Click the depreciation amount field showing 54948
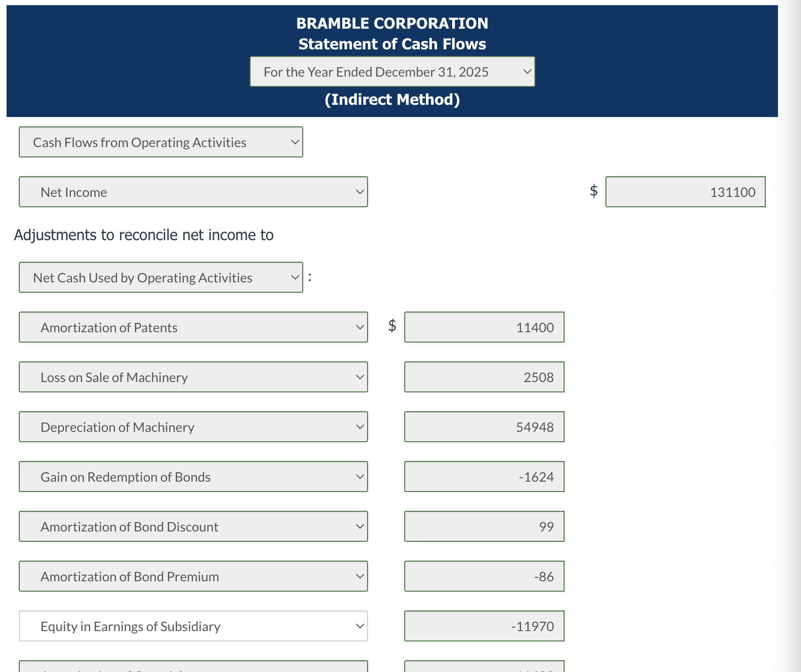The width and height of the screenshot is (801, 672). tap(484, 427)
